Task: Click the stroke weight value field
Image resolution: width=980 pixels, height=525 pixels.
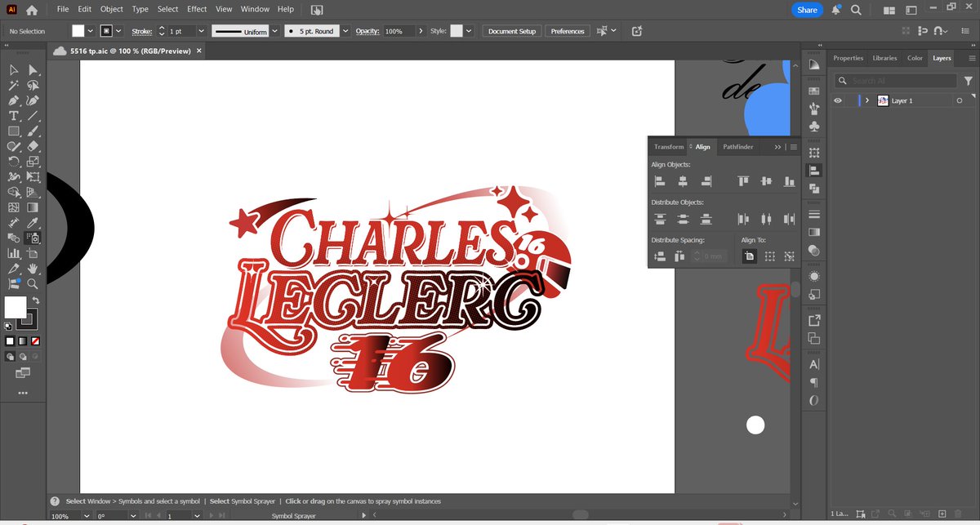Action: (180, 31)
